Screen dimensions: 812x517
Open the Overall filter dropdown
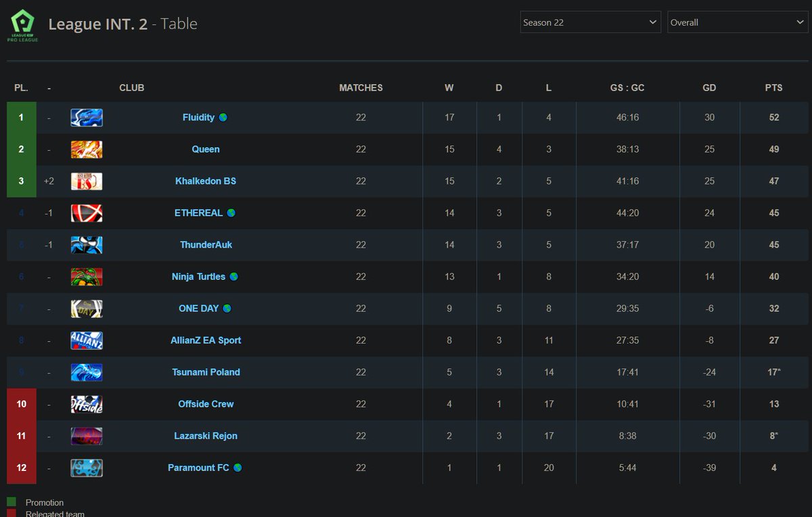tap(738, 22)
